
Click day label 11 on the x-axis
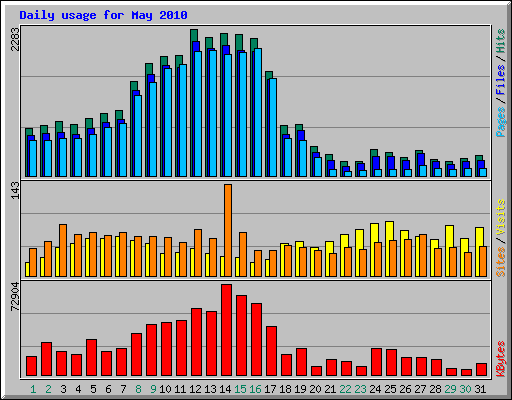click(x=180, y=389)
